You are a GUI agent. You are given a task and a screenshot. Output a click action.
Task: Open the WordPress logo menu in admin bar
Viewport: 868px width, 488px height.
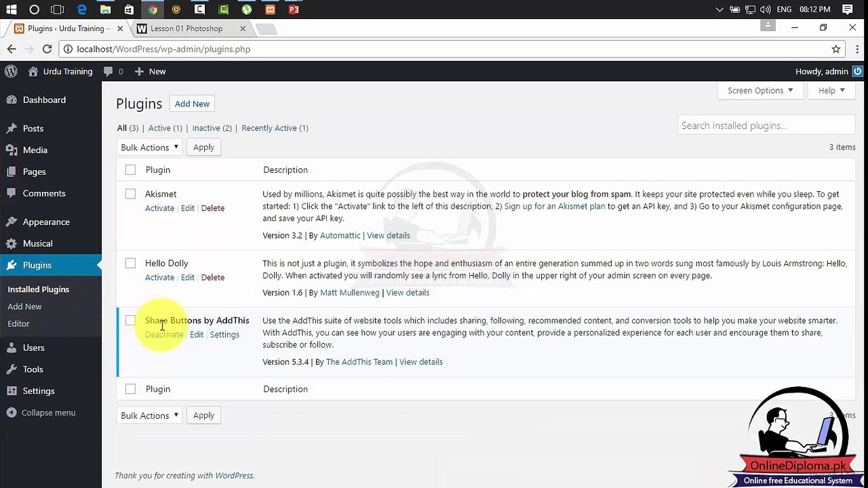click(11, 71)
